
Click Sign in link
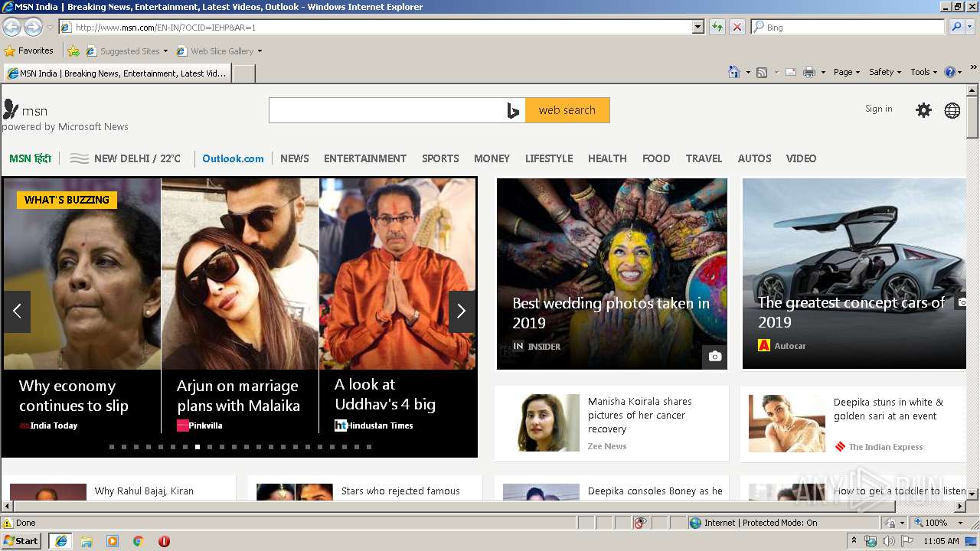pyautogui.click(x=879, y=109)
